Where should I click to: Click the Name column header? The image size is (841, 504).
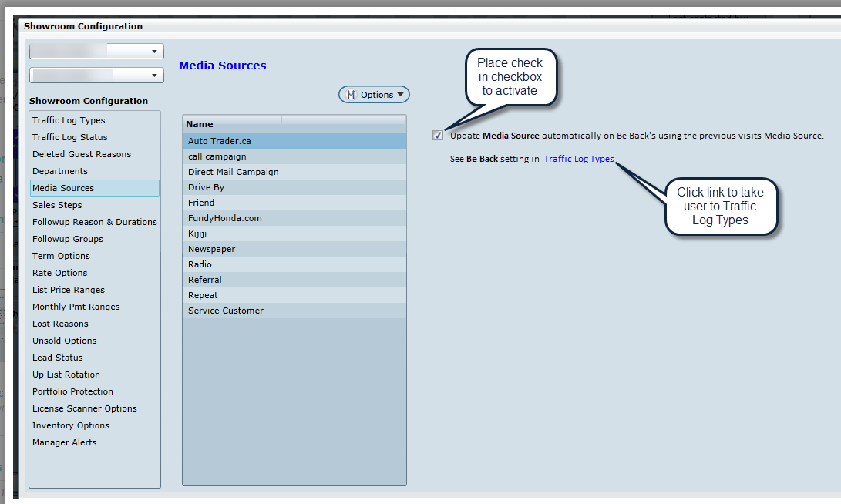point(231,123)
